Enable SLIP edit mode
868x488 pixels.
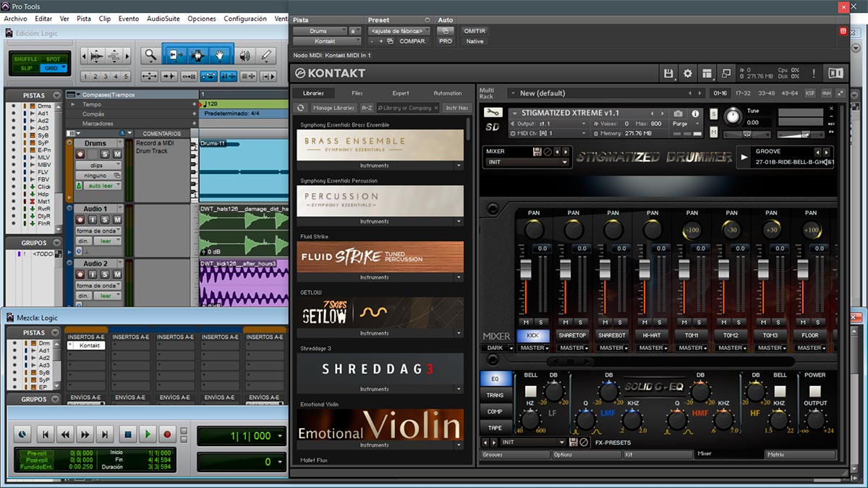click(25, 68)
